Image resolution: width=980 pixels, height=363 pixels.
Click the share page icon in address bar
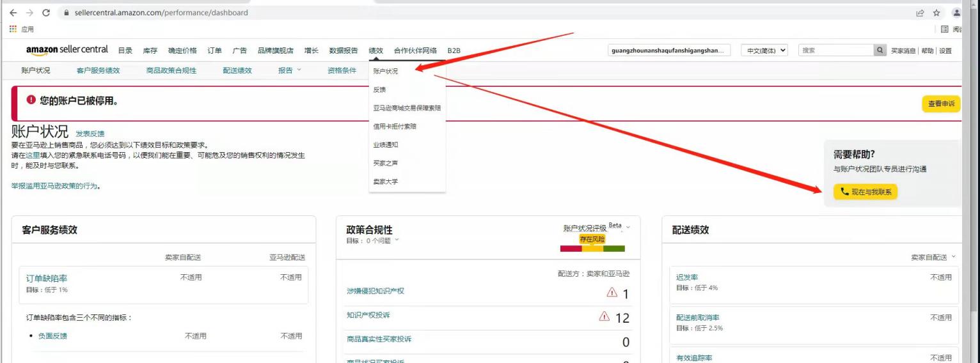[x=920, y=13]
